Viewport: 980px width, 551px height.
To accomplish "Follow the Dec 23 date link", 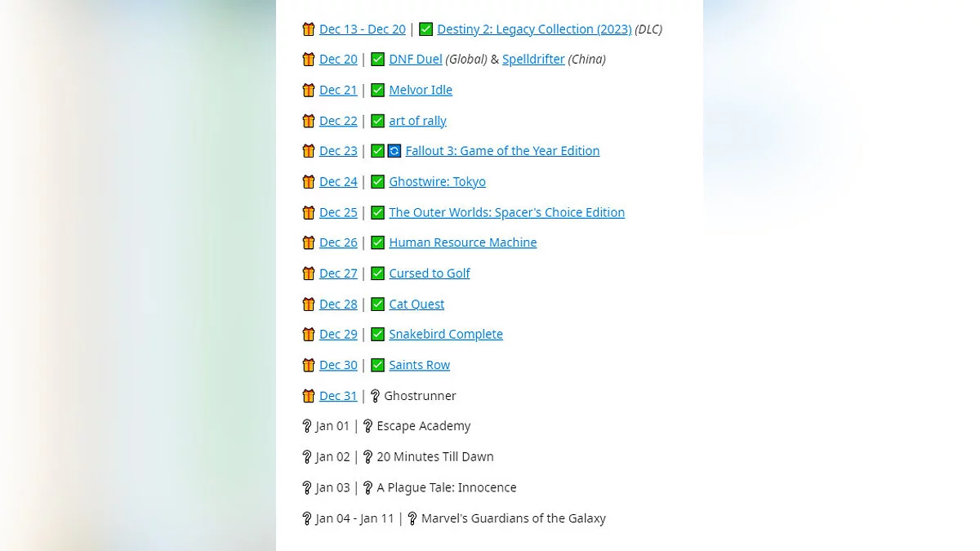I will (338, 151).
